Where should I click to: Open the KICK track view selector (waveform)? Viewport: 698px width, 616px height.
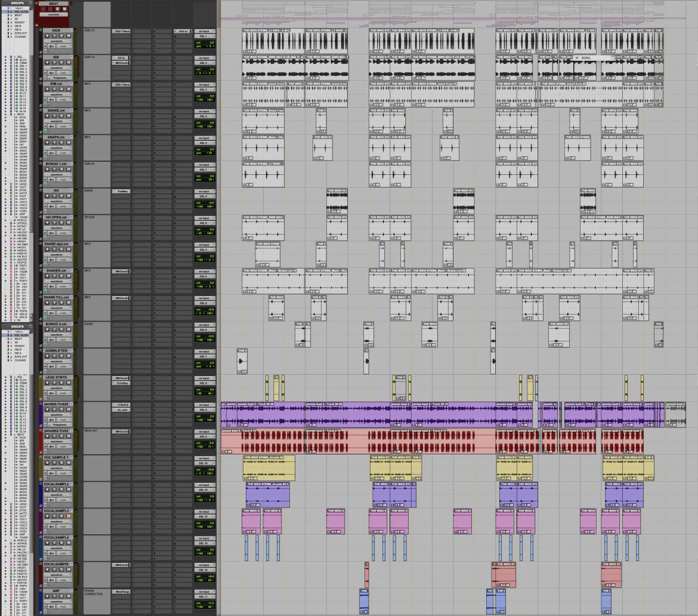(57, 41)
